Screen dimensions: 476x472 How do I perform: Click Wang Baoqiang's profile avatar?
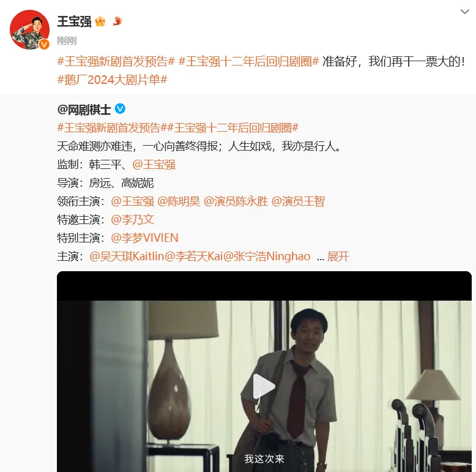[29, 29]
